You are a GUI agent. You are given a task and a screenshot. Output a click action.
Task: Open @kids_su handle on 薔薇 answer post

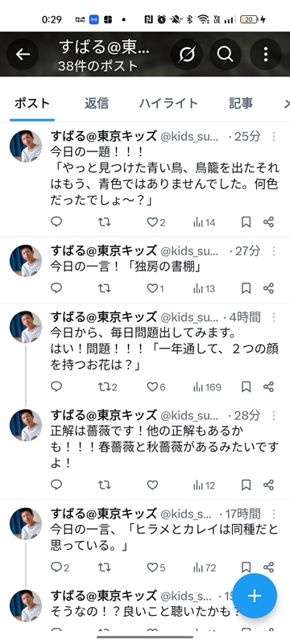189,415
